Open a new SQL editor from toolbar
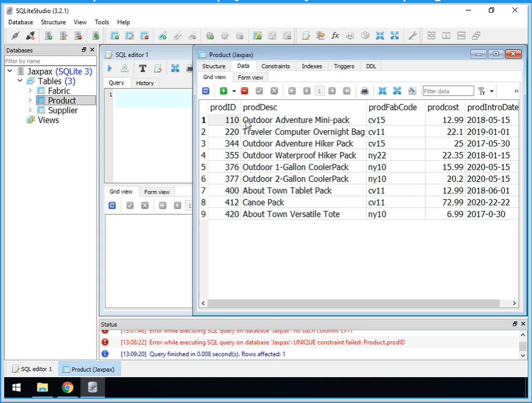The image size is (532, 403). tap(305, 36)
